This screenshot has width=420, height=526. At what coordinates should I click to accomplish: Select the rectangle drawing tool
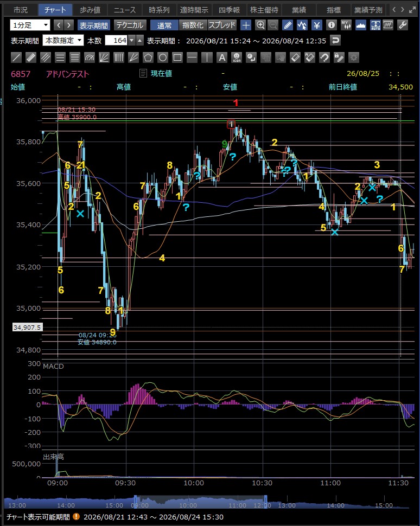[x=177, y=57]
